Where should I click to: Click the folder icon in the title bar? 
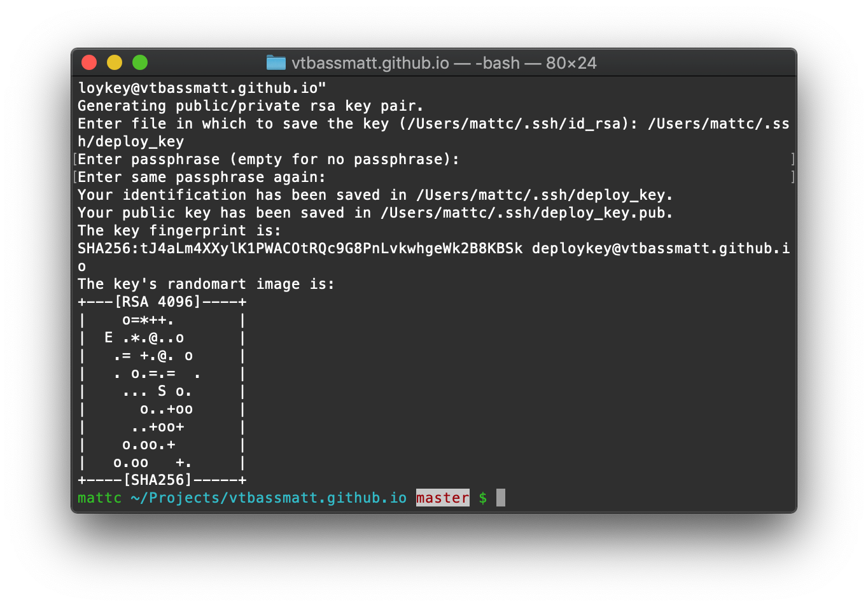click(x=276, y=62)
